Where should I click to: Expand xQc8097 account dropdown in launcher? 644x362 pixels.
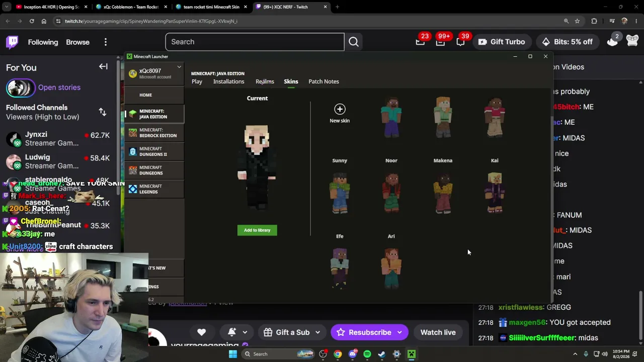[179, 67]
